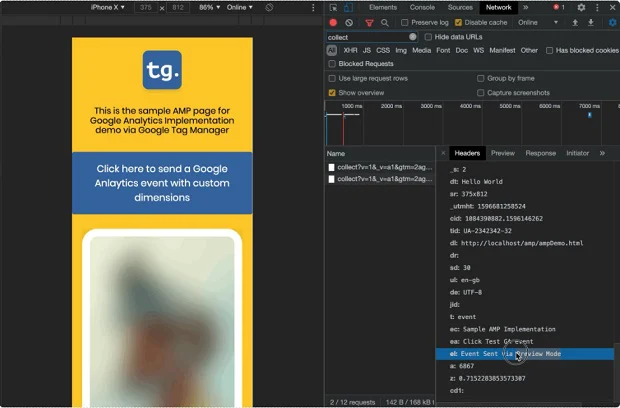Open Network panel Online throttling dropdown

point(538,23)
